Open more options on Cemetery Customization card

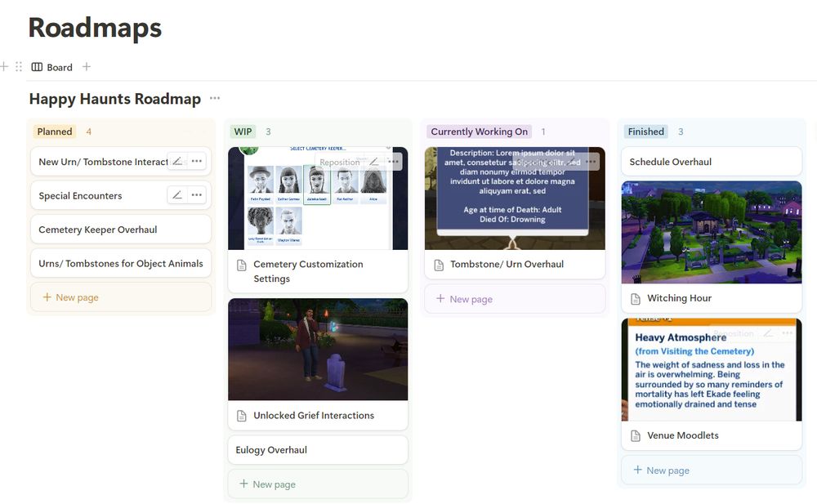[x=394, y=162]
